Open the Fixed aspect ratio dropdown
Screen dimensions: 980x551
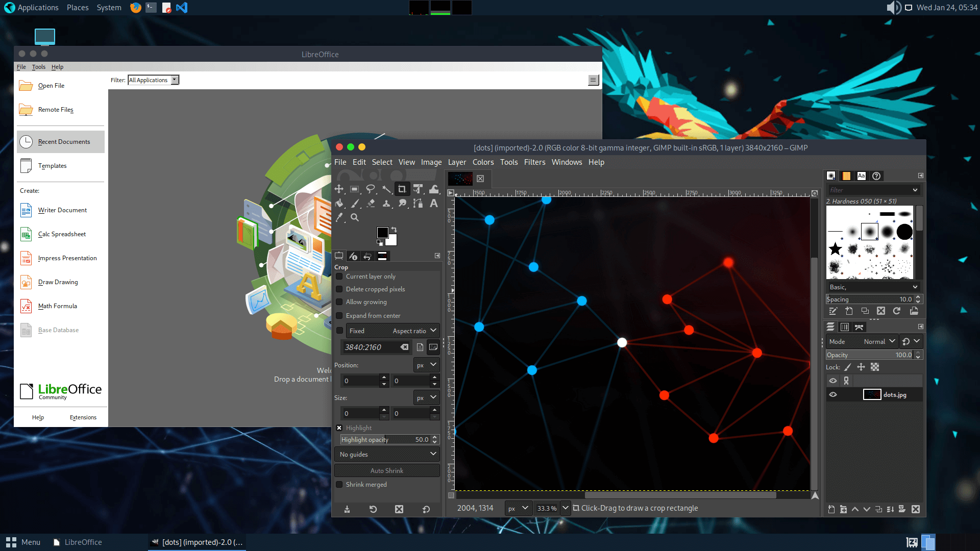coord(433,330)
